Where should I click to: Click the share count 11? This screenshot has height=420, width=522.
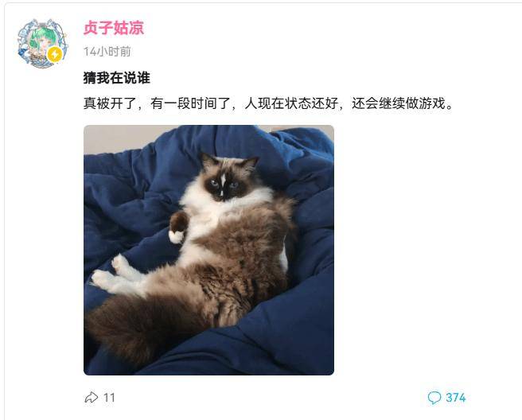pyautogui.click(x=109, y=398)
